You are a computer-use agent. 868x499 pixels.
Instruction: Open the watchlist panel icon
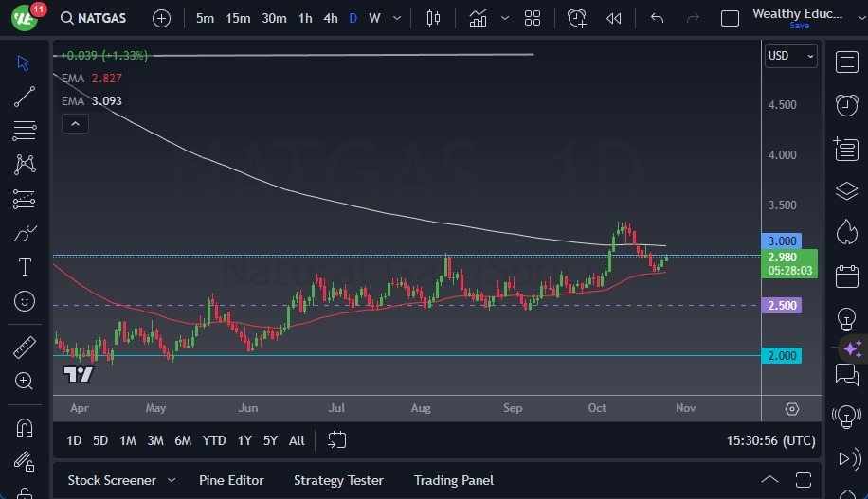[846, 62]
